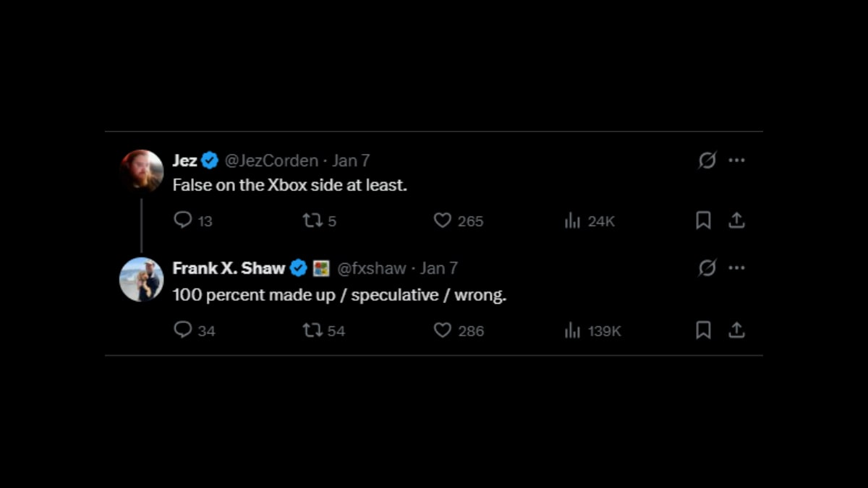Click Jez's profile avatar
Image resolution: width=868 pixels, height=488 pixels.
[x=142, y=171]
